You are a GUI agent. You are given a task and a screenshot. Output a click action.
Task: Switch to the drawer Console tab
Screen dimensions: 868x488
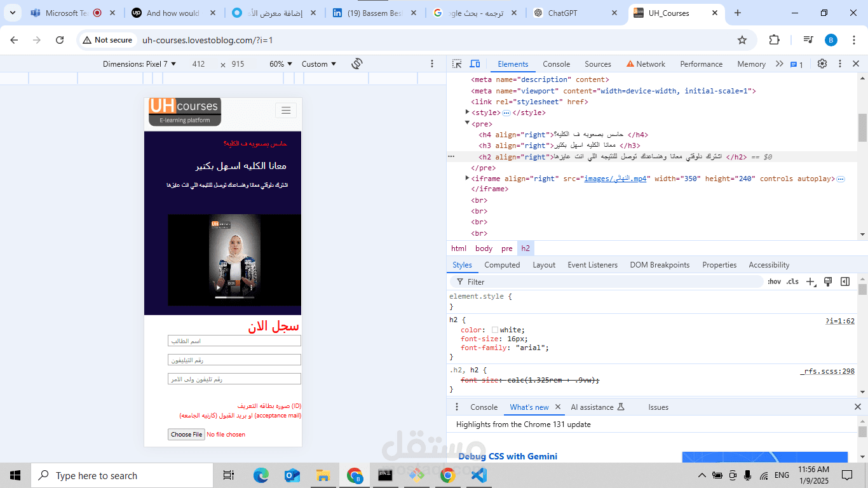coord(484,407)
